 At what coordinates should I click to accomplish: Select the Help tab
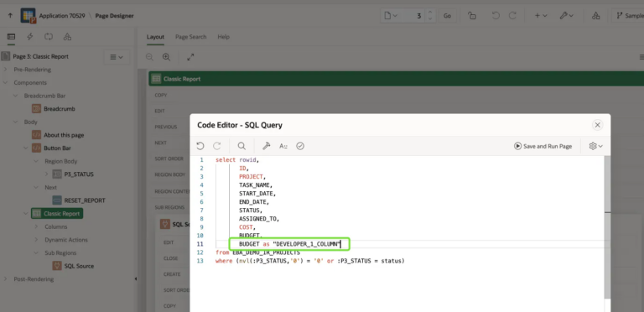[x=223, y=37]
